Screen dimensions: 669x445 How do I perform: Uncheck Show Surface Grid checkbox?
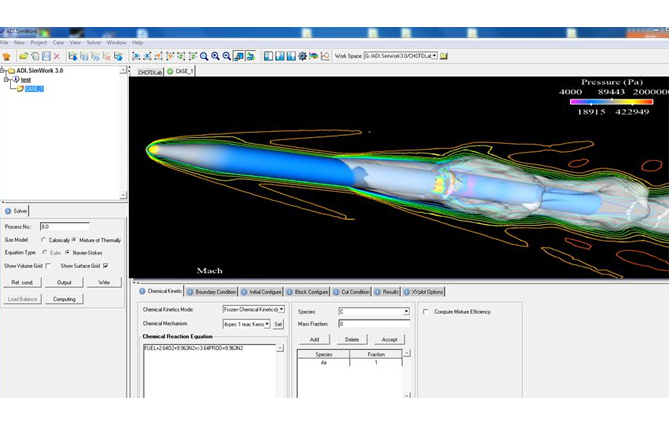(x=105, y=266)
